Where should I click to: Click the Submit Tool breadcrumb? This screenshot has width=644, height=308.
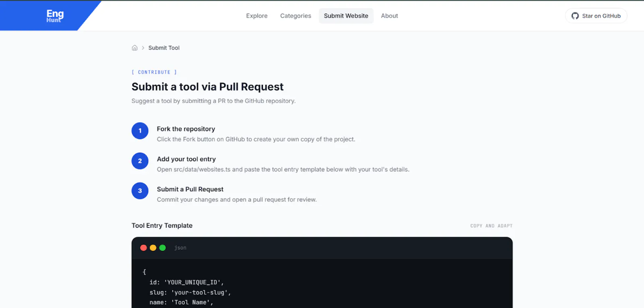[x=164, y=48]
